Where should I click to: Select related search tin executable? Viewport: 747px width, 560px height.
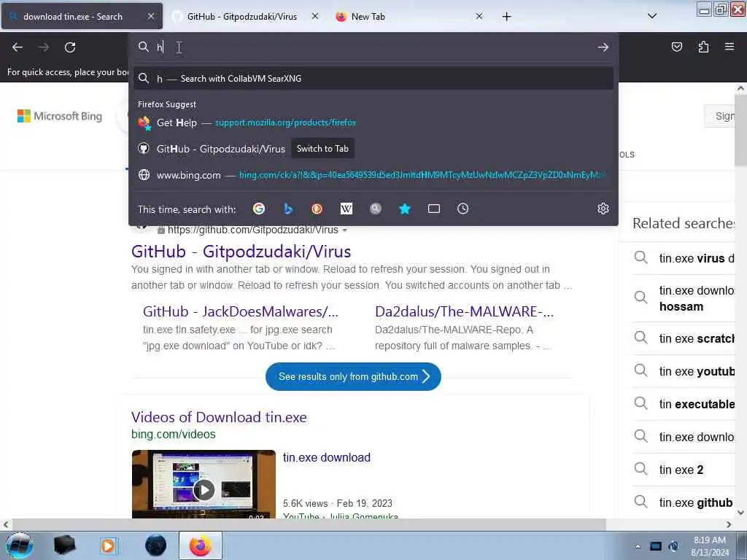pos(684,404)
